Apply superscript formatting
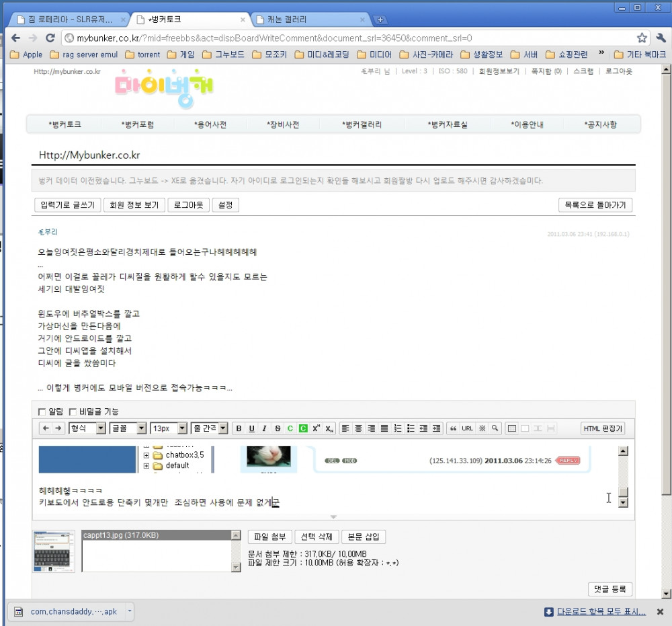 click(x=317, y=428)
